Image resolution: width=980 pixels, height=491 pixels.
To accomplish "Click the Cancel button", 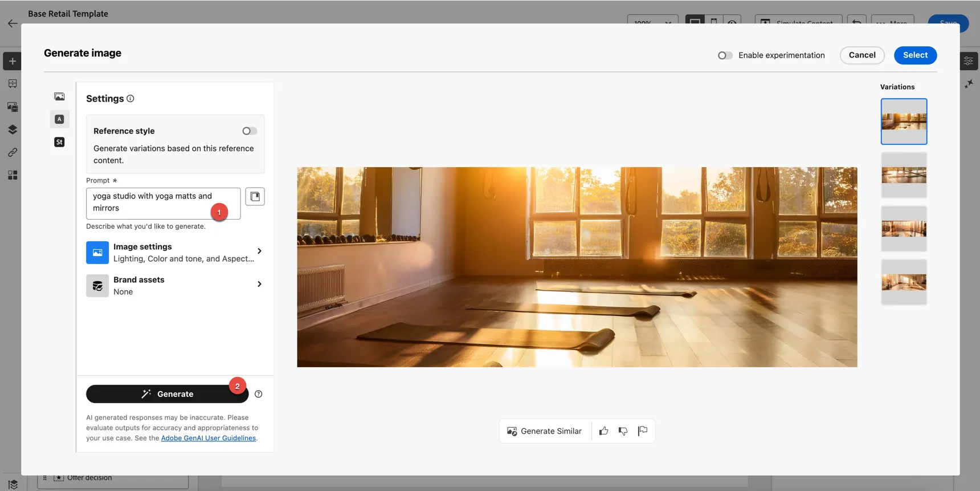I will point(862,55).
